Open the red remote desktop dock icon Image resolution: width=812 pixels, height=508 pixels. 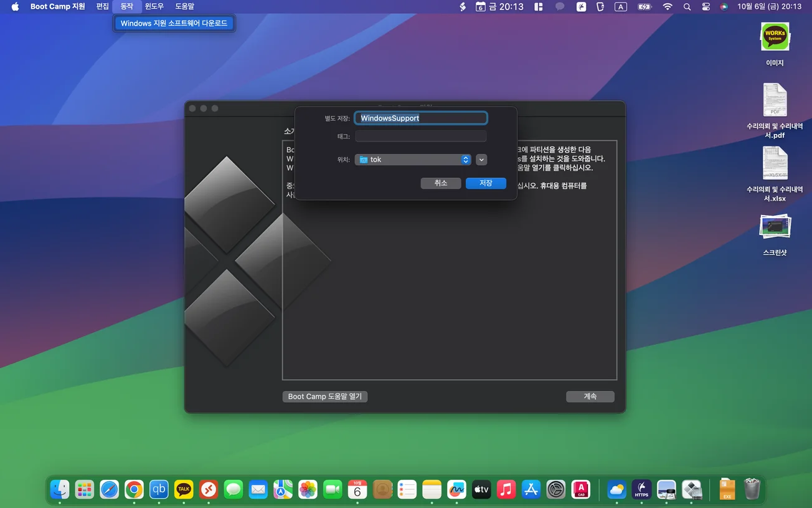pyautogui.click(x=209, y=489)
